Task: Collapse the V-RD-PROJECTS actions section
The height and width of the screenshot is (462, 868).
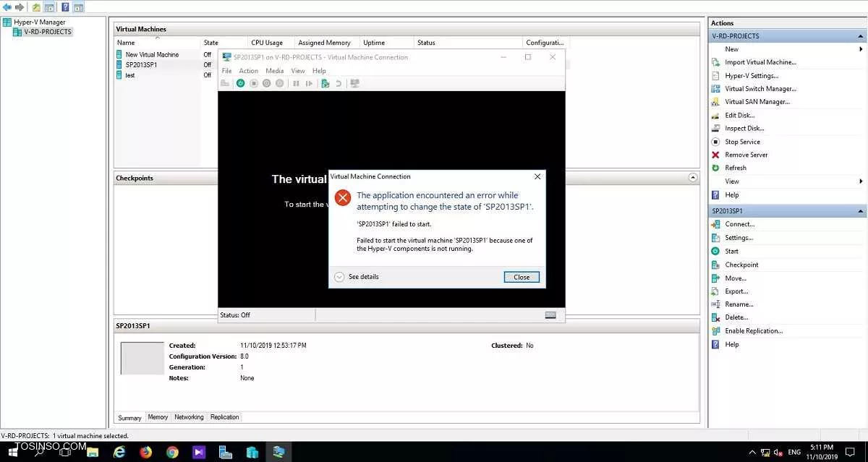Action: coord(861,36)
